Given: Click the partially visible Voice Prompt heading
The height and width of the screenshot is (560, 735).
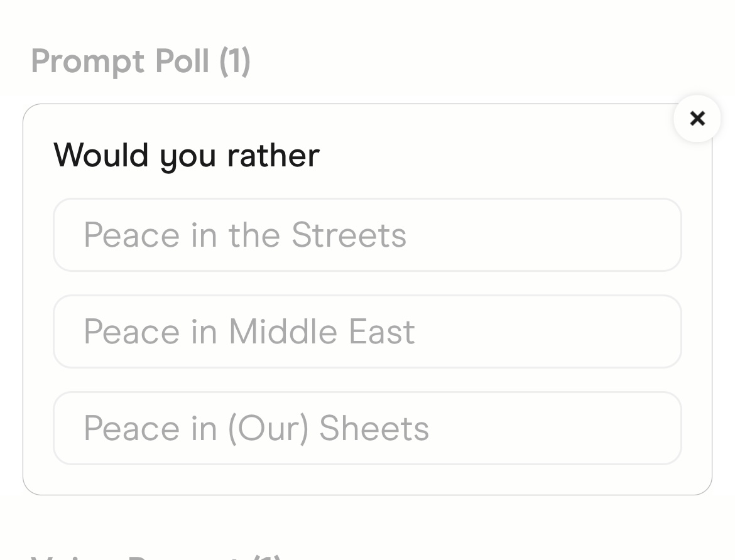Looking at the screenshot, I should pyautogui.click(x=157, y=555).
